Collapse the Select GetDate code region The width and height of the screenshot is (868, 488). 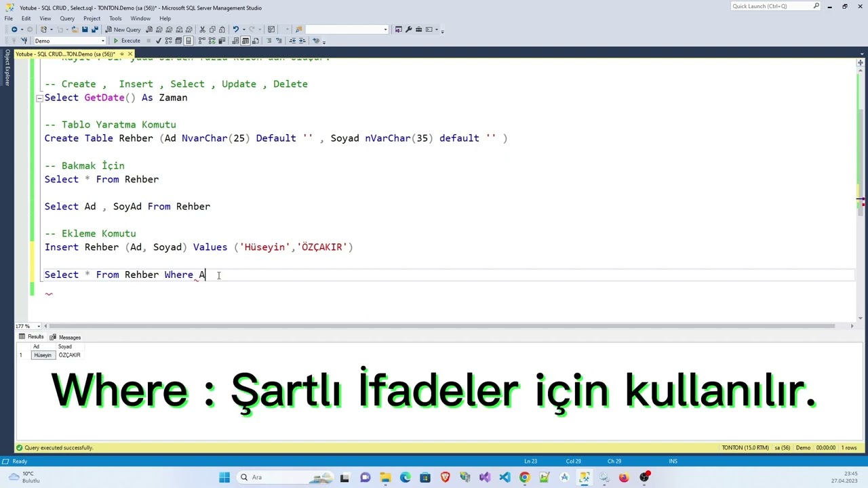click(39, 98)
